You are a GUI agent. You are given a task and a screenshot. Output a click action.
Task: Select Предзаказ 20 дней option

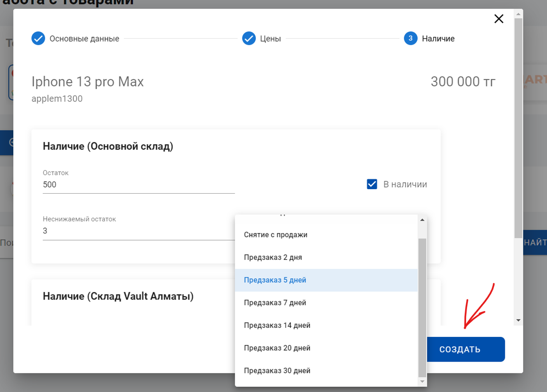coord(277,348)
